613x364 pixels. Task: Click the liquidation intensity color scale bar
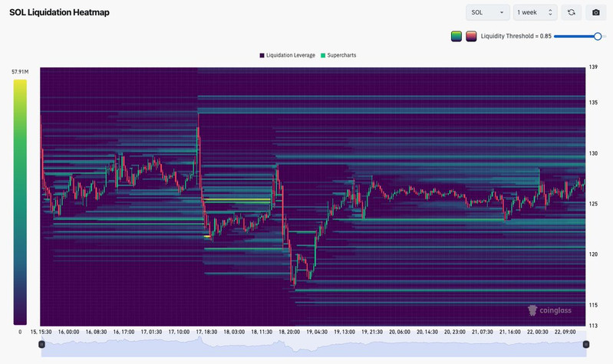20,202
